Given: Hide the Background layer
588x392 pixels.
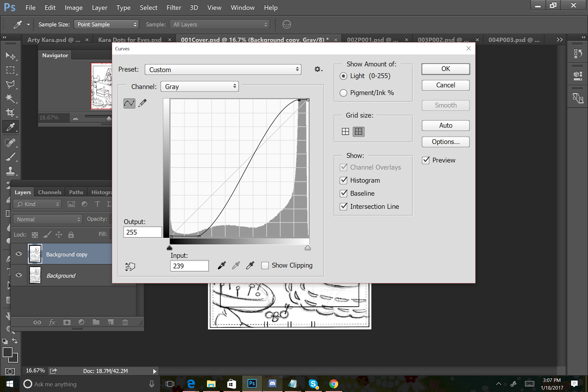Looking at the screenshot, I should click(19, 275).
